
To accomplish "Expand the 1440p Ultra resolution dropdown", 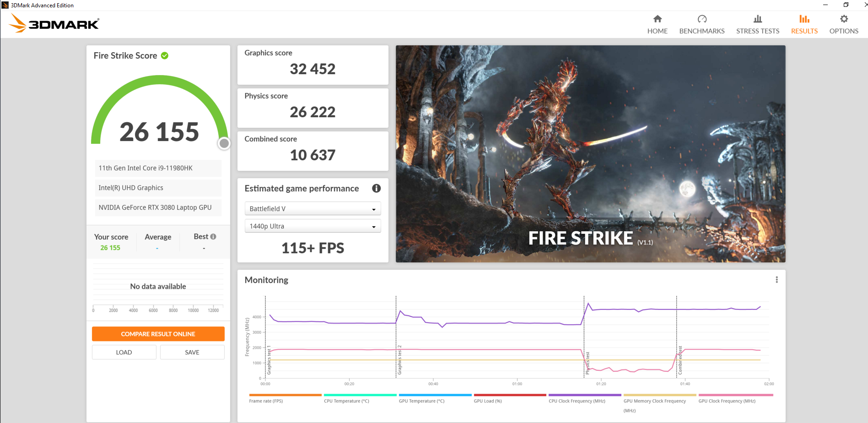I will [x=313, y=226].
